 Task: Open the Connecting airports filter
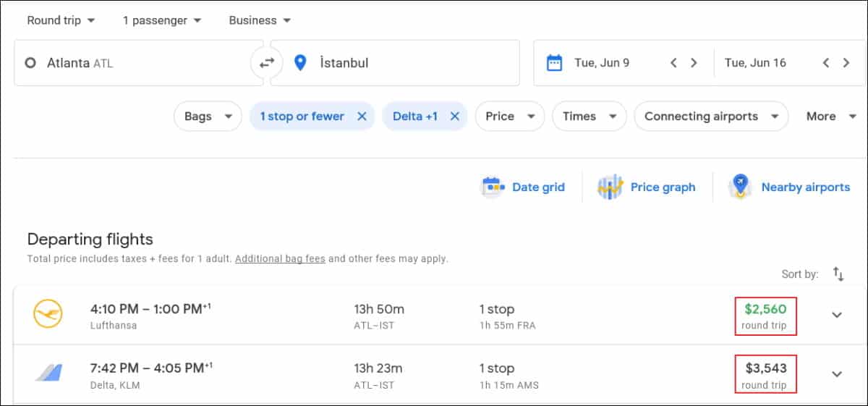coord(710,117)
